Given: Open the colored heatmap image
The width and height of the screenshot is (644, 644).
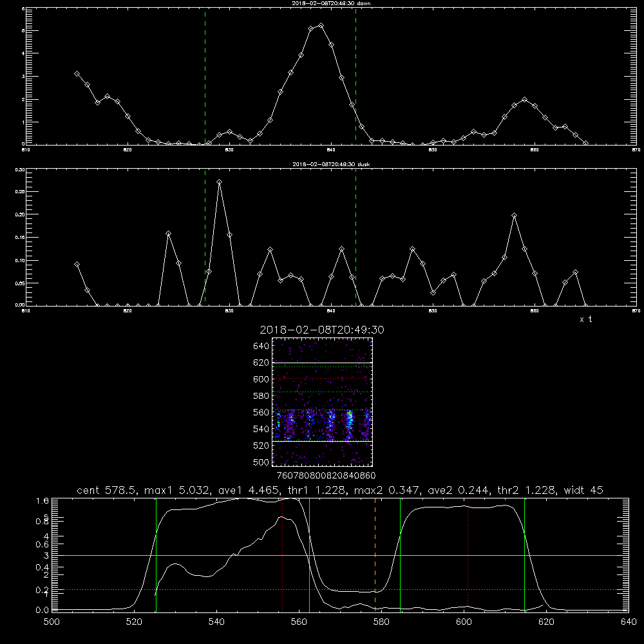Looking at the screenshot, I should (323, 402).
